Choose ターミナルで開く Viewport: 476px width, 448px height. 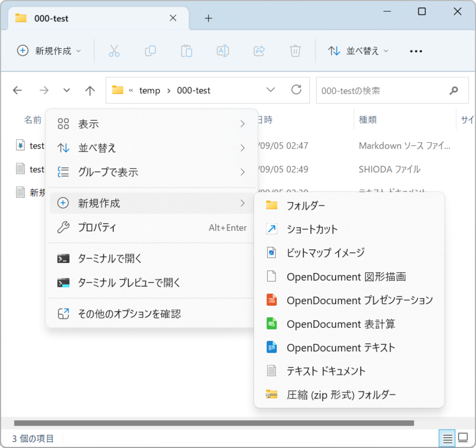coord(151,259)
